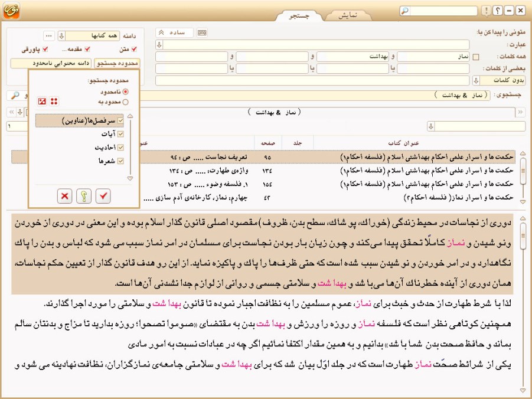Select the محدود به radio button

click(126, 102)
